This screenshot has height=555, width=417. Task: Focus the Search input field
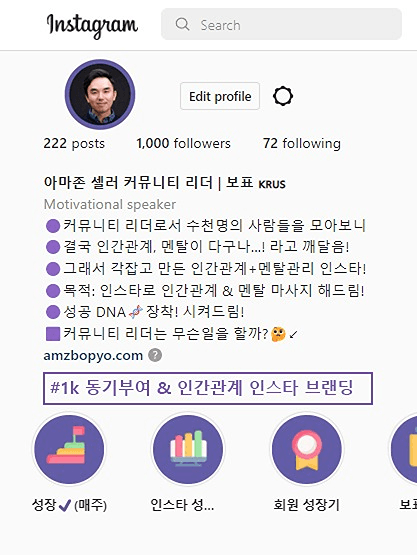click(x=281, y=24)
